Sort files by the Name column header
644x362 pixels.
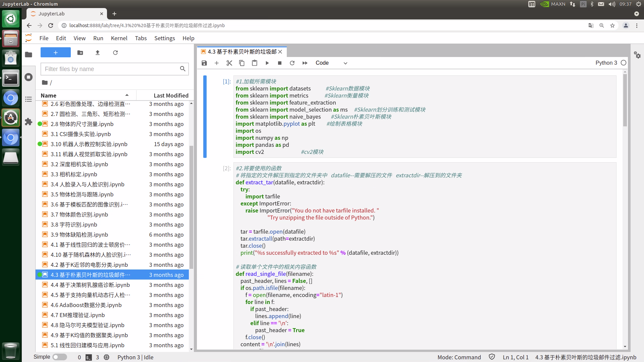coord(49,96)
